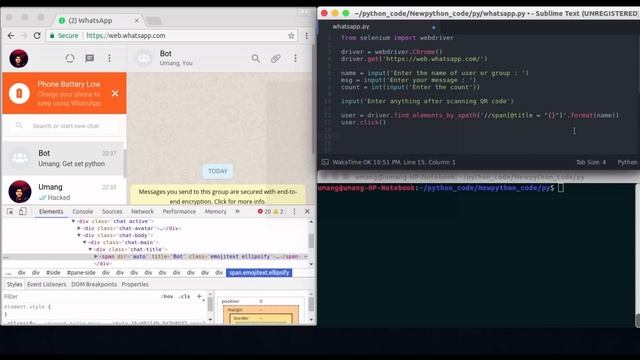
Task: Bookmark this page with the star icon
Action: [291, 36]
